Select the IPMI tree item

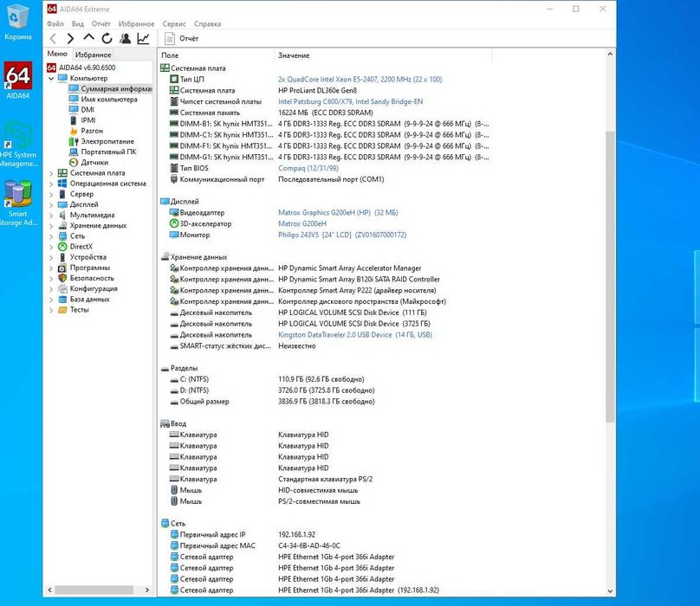(x=82, y=120)
